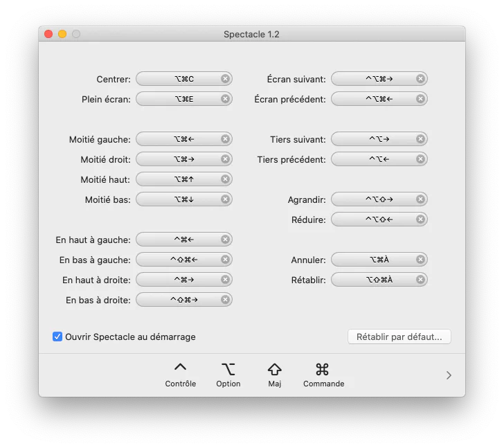This screenshot has width=504, height=448.
Task: Click the Commande key symbol in legend
Action: coord(323,369)
